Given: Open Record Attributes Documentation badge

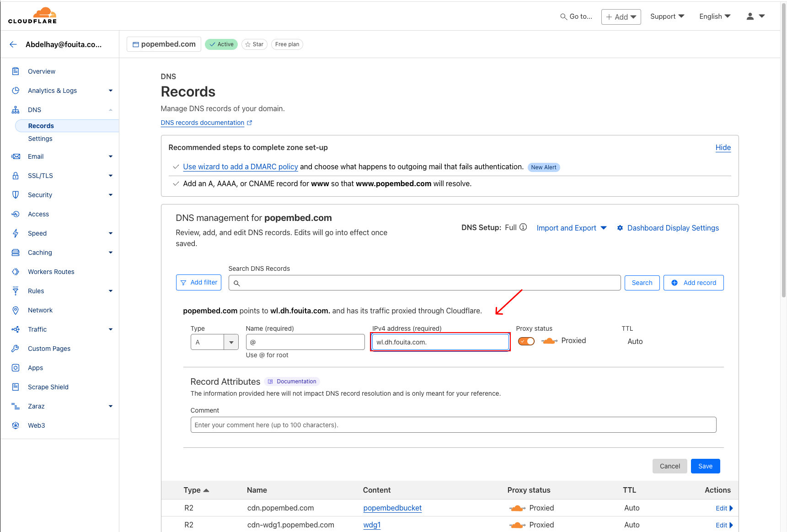Looking at the screenshot, I should pyautogui.click(x=292, y=382).
